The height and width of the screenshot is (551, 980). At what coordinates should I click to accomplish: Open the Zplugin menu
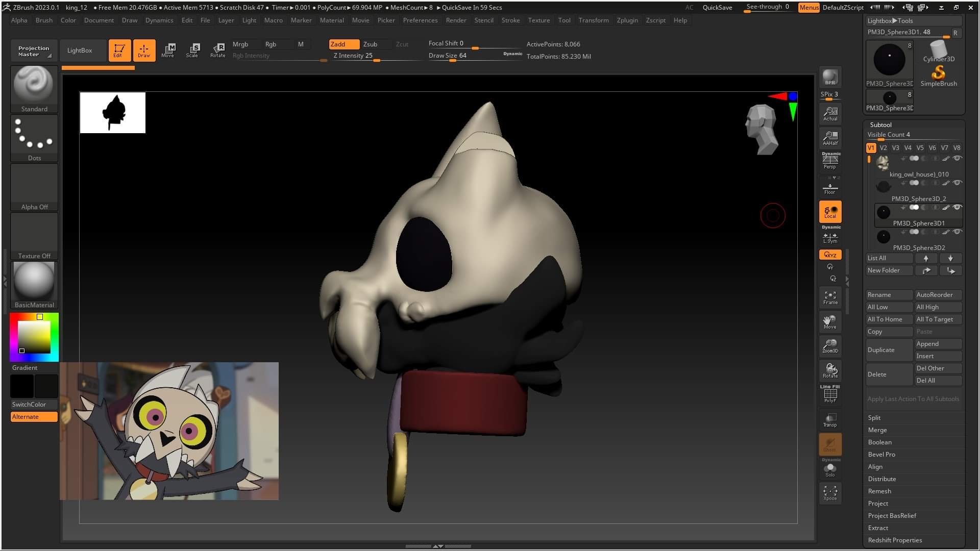[x=627, y=20]
